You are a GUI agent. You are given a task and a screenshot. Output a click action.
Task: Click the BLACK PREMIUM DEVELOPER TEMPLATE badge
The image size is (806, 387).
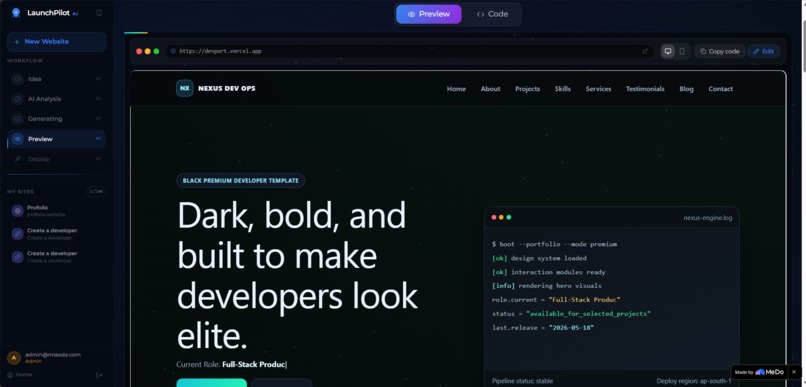tap(241, 181)
